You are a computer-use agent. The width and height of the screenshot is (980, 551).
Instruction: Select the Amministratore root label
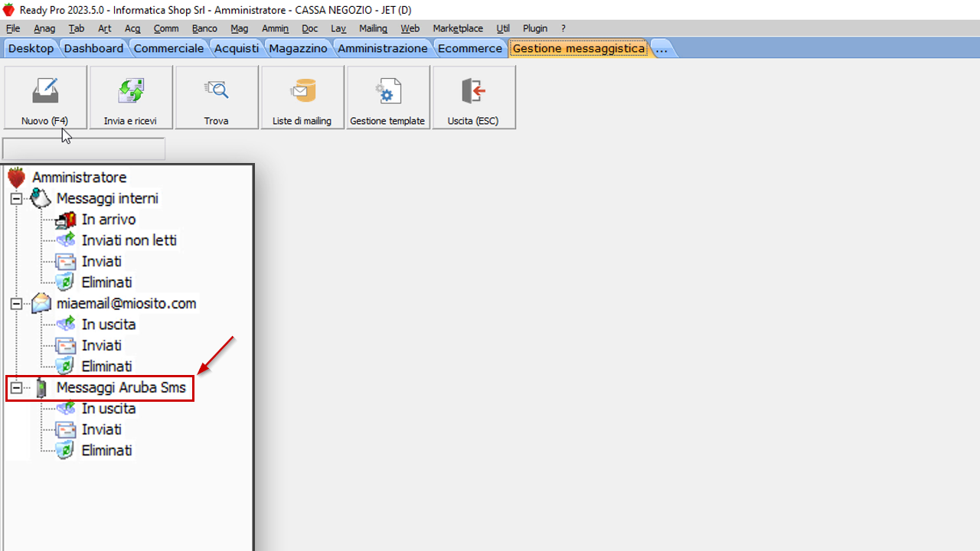(x=80, y=178)
